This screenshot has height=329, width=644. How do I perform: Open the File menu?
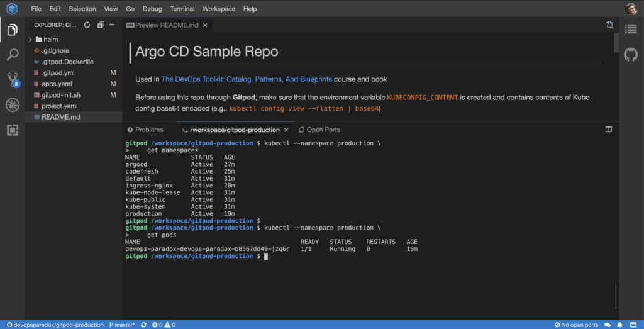[x=36, y=9]
